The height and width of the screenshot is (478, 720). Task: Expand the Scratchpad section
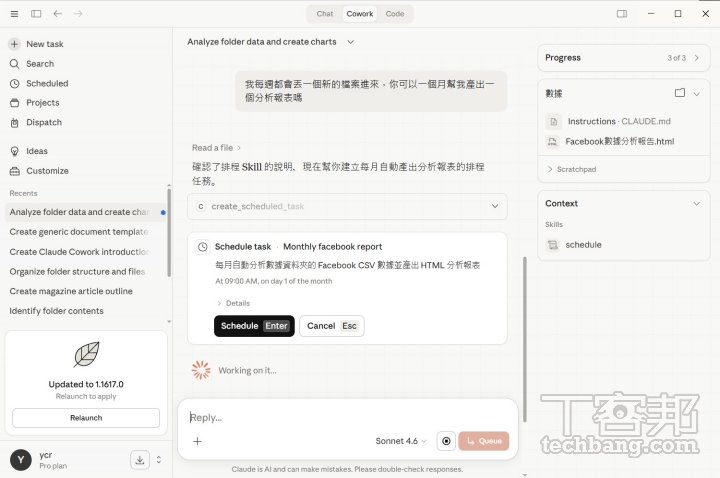pos(572,169)
